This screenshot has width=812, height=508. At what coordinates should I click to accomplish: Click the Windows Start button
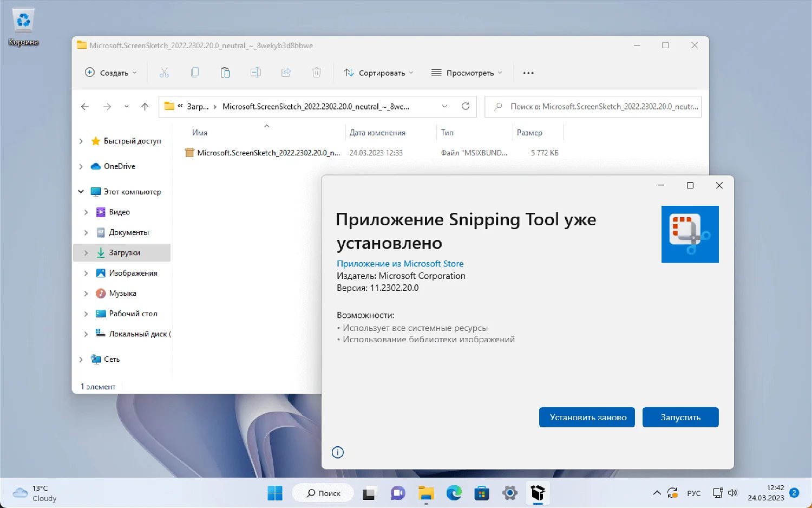tap(275, 493)
